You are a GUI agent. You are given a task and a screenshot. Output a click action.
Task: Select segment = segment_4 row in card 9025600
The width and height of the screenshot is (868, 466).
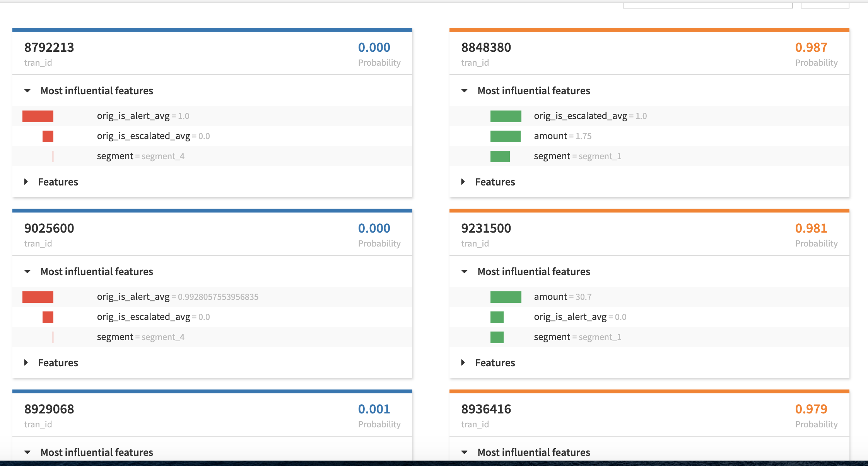point(140,337)
